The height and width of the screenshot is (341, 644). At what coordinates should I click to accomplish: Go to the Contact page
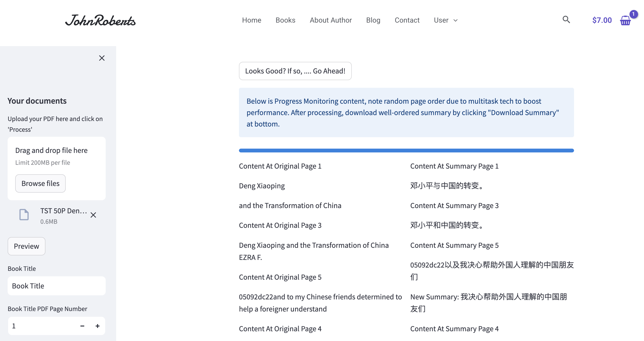tap(407, 20)
